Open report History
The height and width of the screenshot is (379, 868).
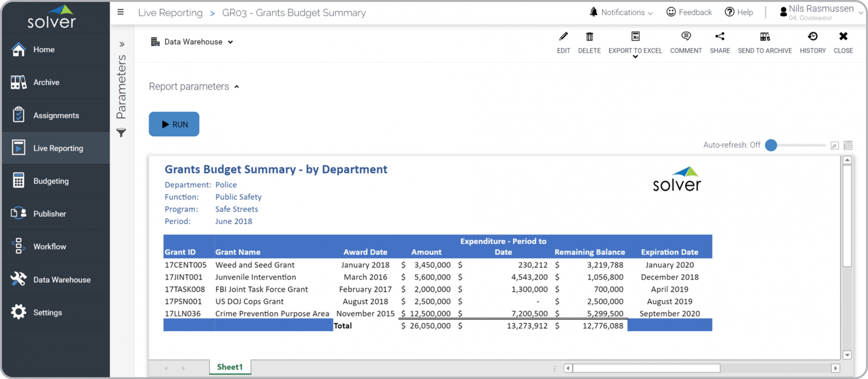(x=812, y=37)
